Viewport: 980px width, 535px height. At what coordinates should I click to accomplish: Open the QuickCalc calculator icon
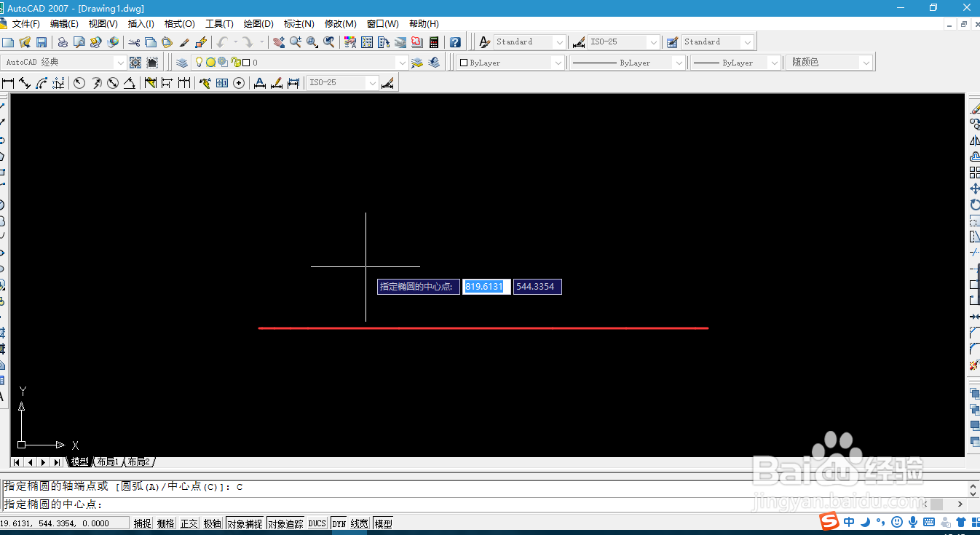coord(434,42)
